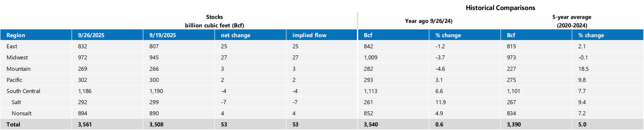Click the 1,190 South Central cell
Screen dimensions: 644x130
(x=156, y=91)
